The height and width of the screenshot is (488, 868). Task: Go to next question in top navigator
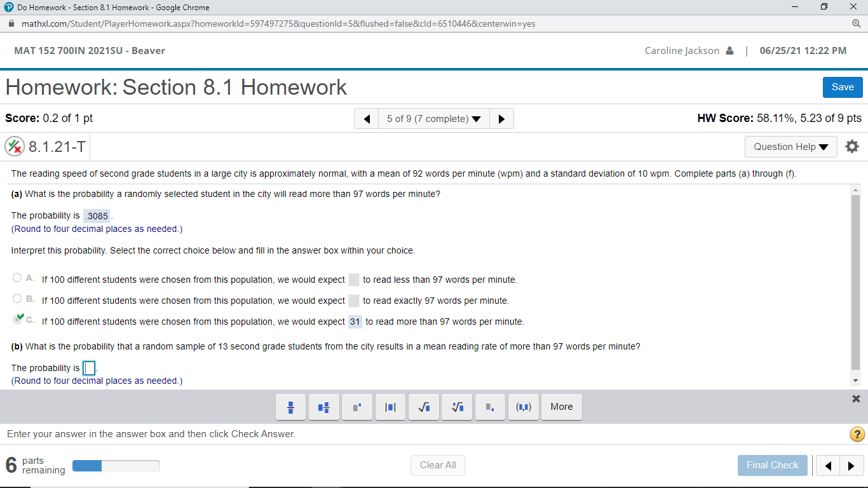[502, 119]
